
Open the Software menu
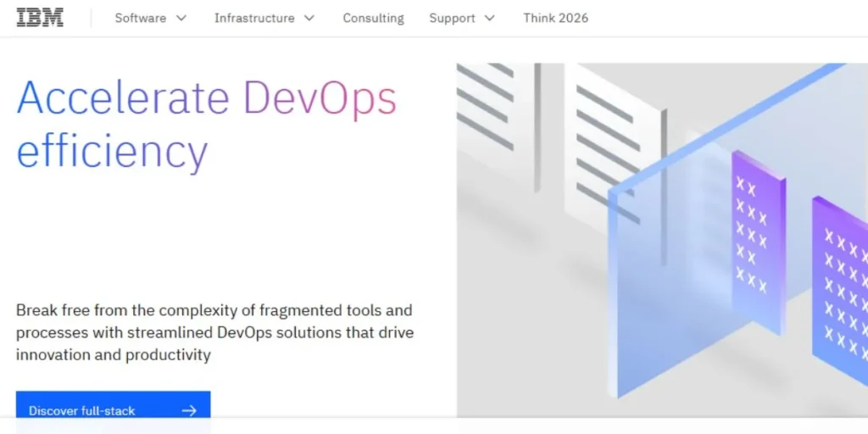pos(141,18)
